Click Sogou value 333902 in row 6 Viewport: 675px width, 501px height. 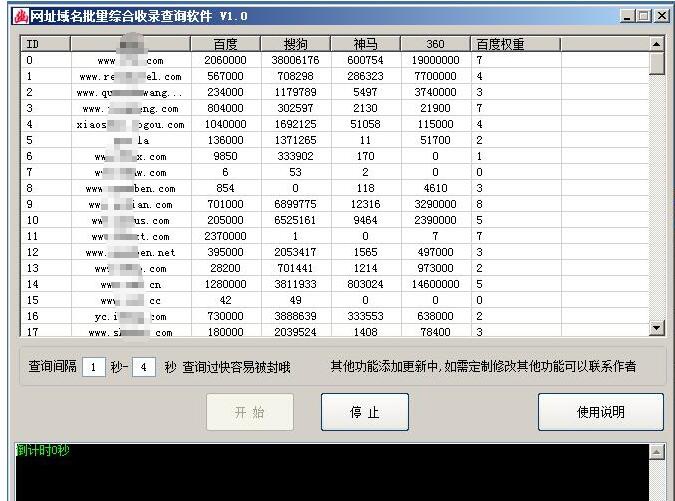(x=295, y=156)
